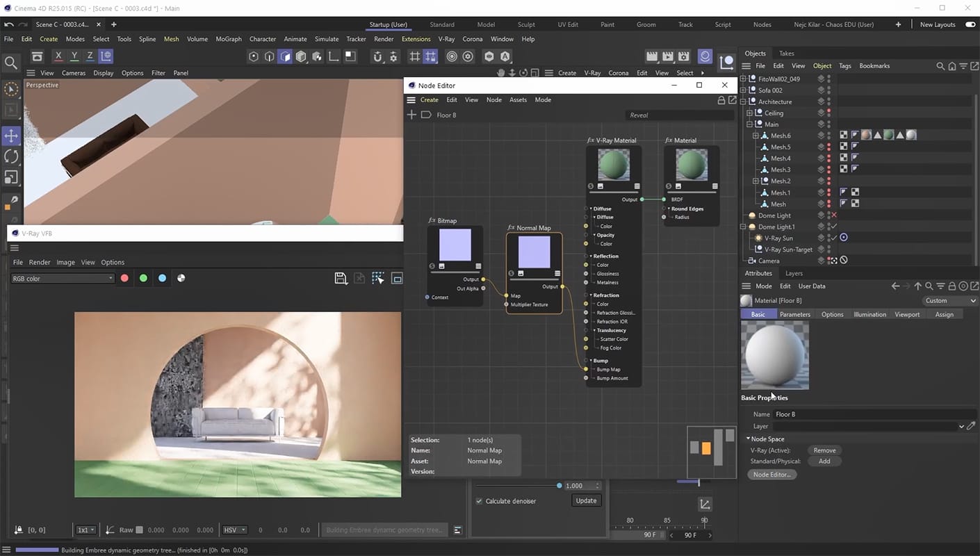Click the back arrow in Attributes panel
980x556 pixels.
coord(895,286)
